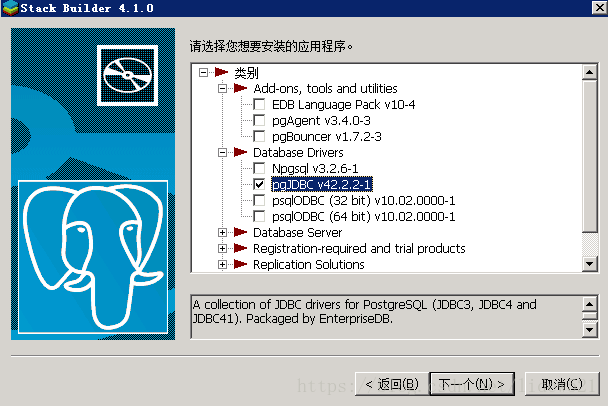Screen dimensions: 608x406
Task: Select psqlODBC (32 bit) v10.02.0000-1 label
Action: [x=363, y=200]
